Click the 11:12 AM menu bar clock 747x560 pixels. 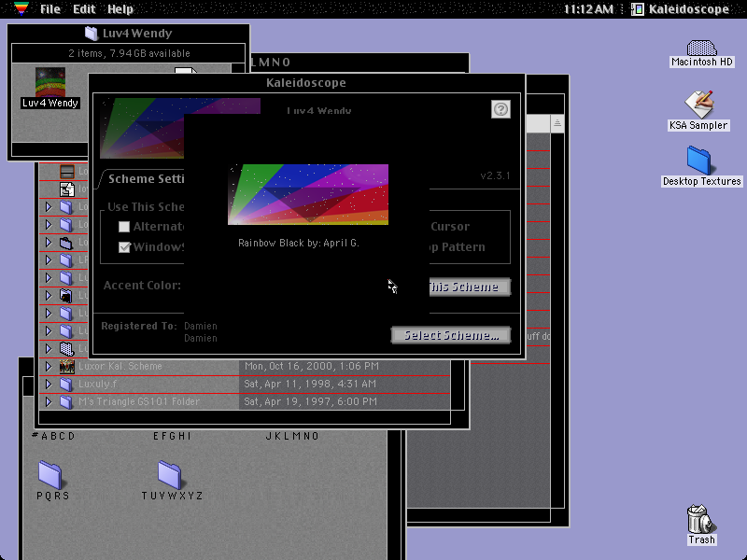588,9
